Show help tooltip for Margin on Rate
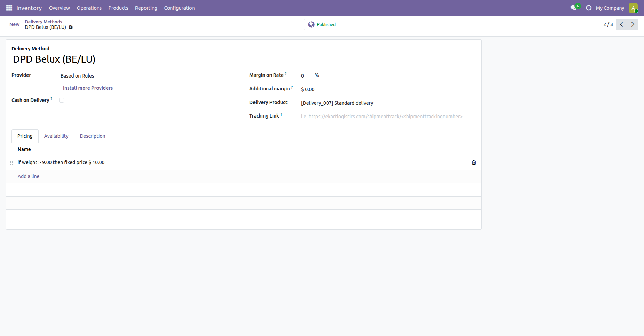644x336 pixels. 286,74
